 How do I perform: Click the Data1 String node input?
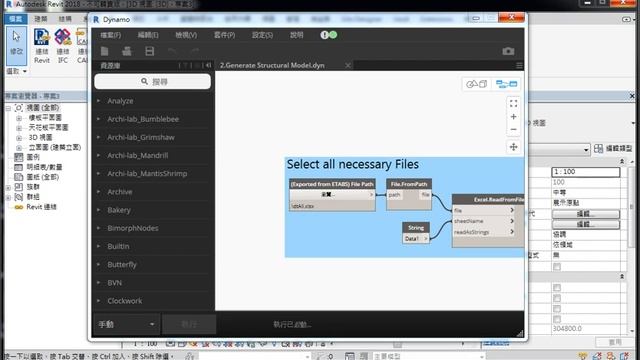(412, 238)
